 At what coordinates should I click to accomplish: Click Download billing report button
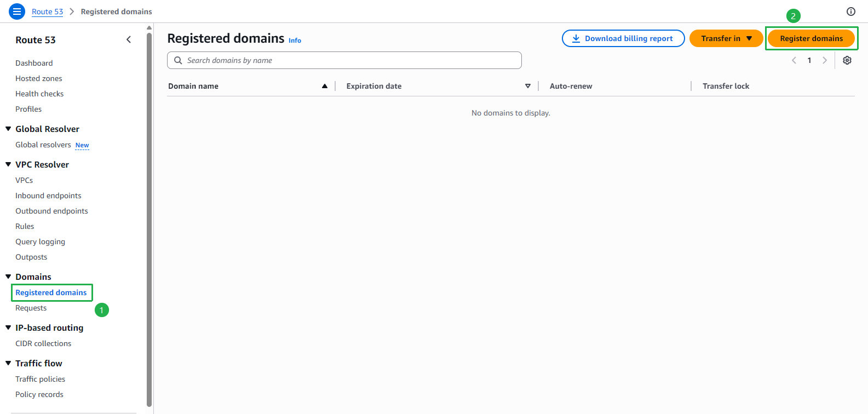coord(623,38)
